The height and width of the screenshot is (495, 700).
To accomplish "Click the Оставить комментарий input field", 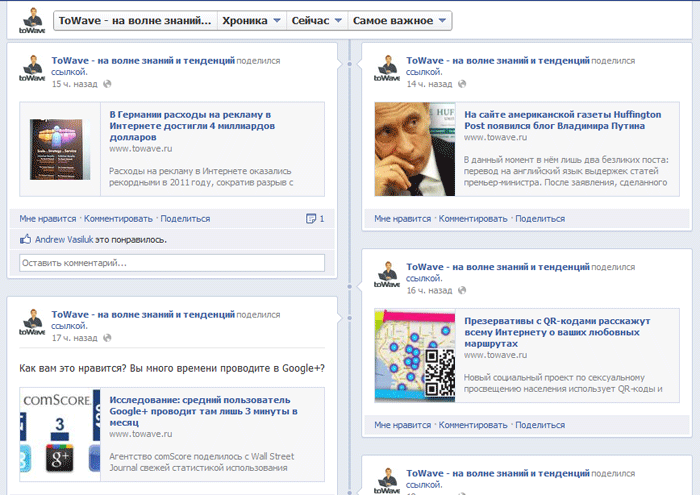I will 172,263.
